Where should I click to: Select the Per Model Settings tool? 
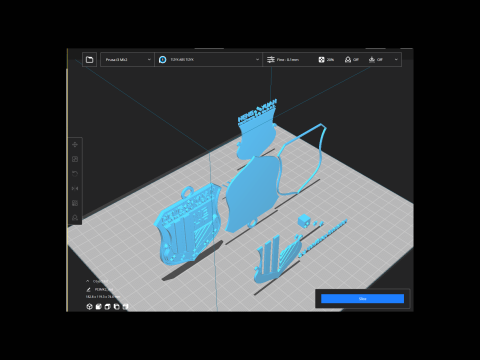click(75, 203)
